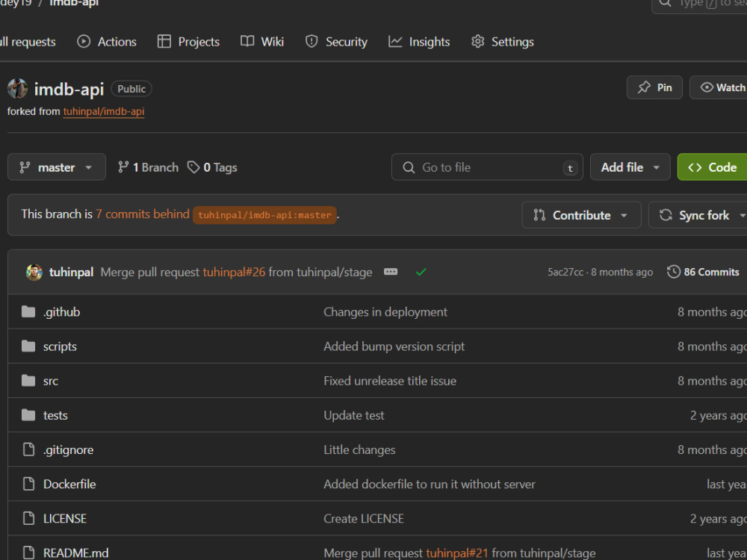Viewport: 747px width, 560px height.
Task: Open the Dockerfile file icon
Action: coord(29,484)
